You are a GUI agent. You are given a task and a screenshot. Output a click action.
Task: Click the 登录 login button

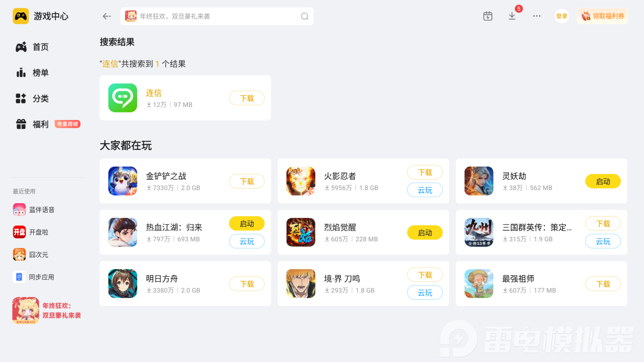pyautogui.click(x=561, y=16)
